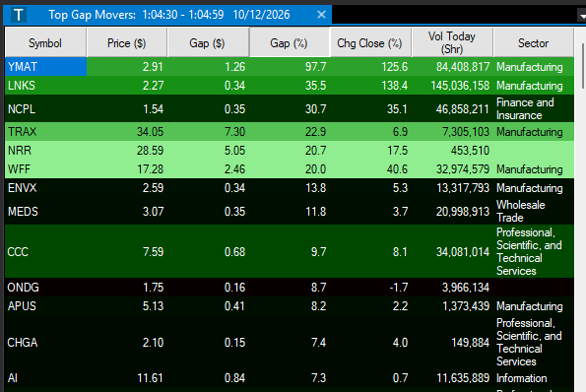Screen dimensions: 586x392
Task: Click WFF change close value 40.6
Action: click(x=397, y=168)
